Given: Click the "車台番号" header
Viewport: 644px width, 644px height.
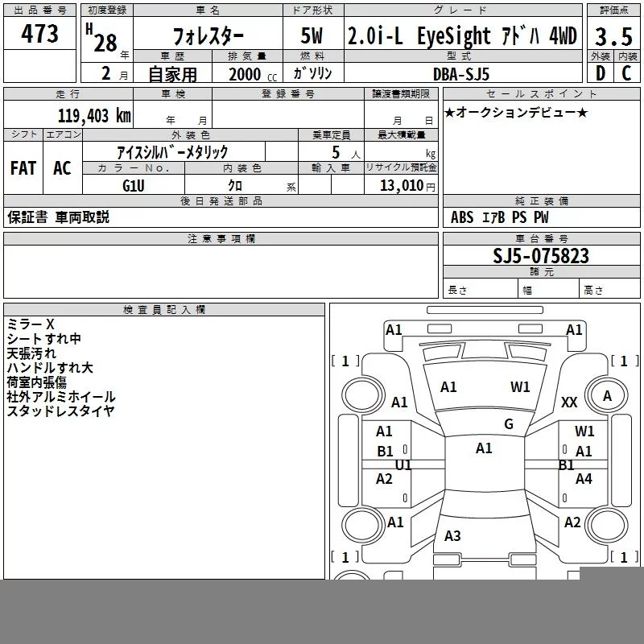Looking at the screenshot, I should coord(541,238).
